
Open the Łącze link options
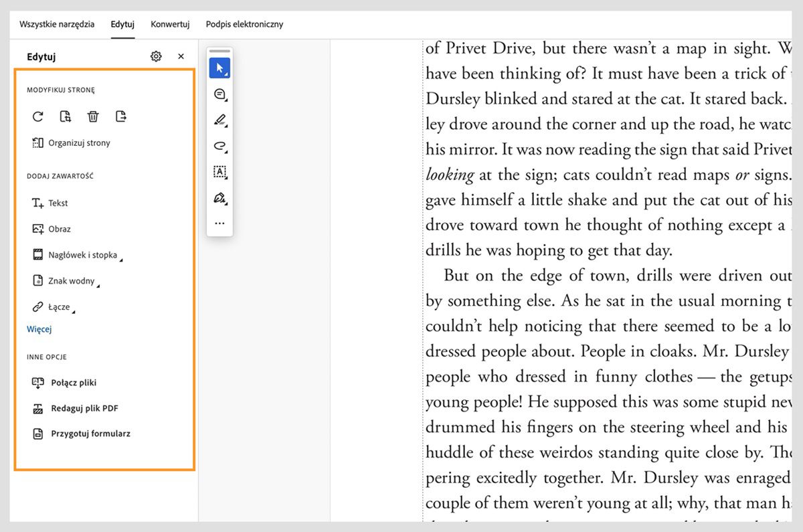(x=54, y=307)
